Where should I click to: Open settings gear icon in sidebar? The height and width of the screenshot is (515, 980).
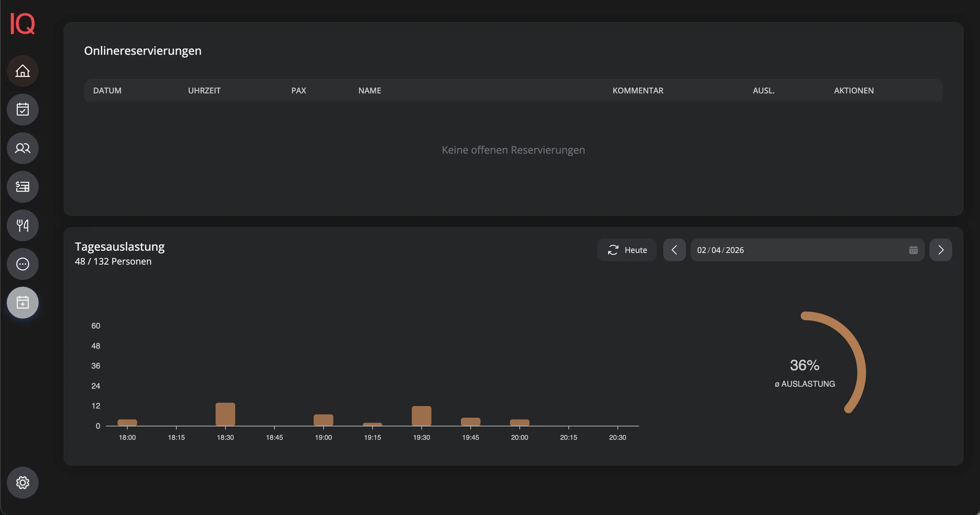22,483
